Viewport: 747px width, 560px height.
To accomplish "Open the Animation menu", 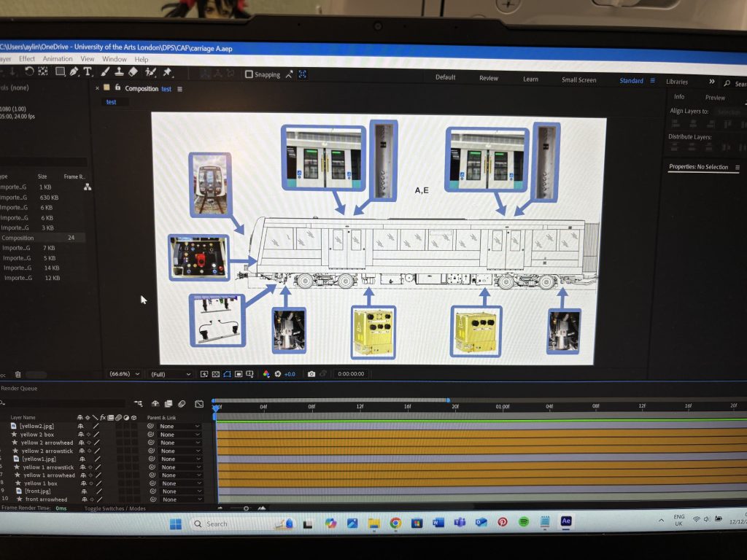I will pyautogui.click(x=58, y=58).
